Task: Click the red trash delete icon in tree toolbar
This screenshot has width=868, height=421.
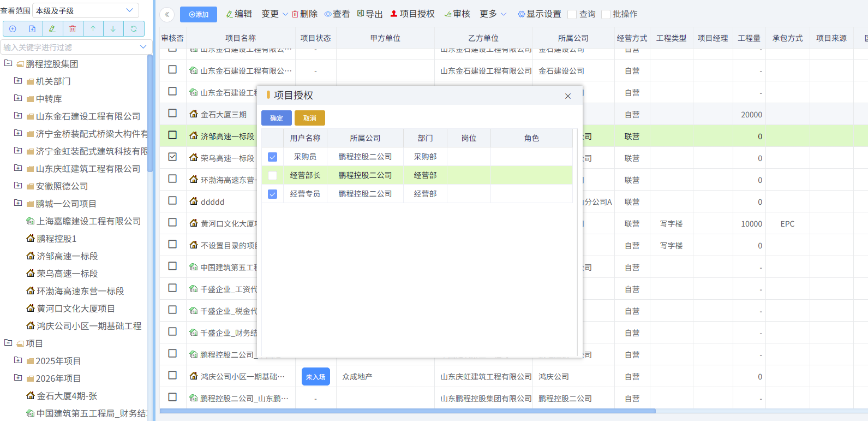Action: click(73, 29)
